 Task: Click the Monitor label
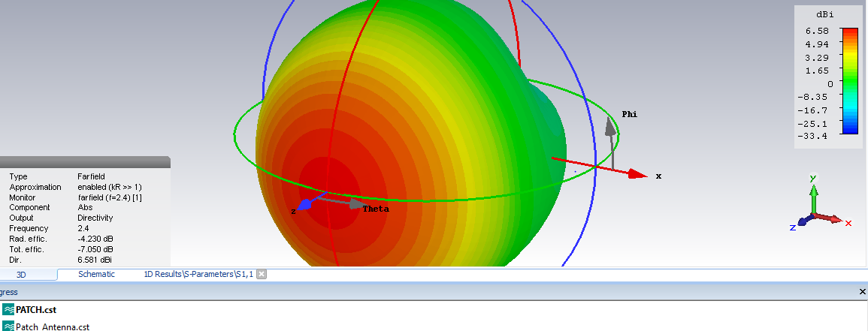(x=22, y=197)
